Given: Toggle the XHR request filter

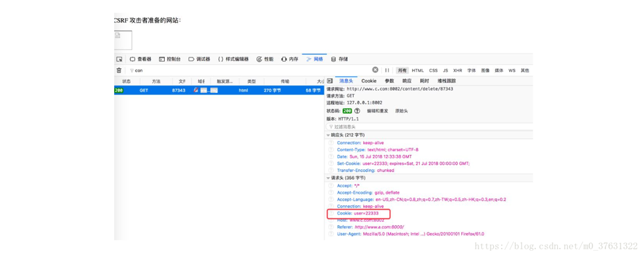Looking at the screenshot, I should point(458,70).
